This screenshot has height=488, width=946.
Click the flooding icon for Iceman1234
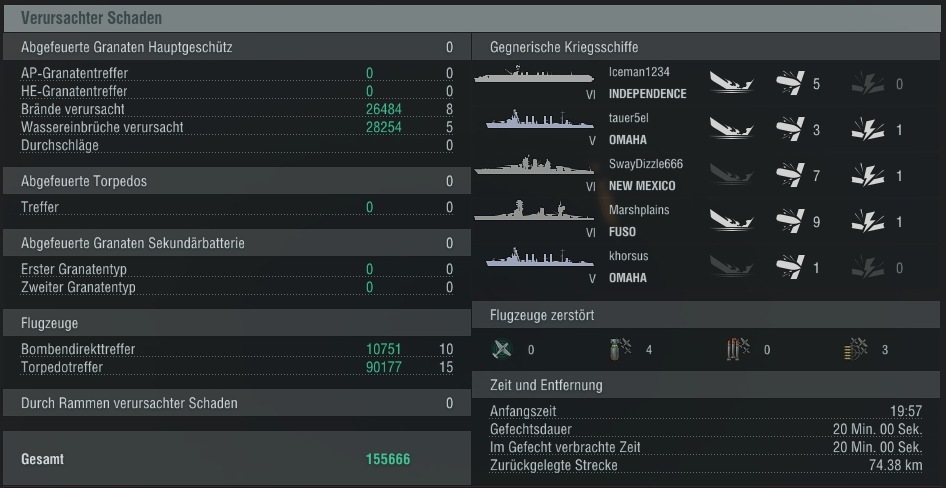732,83
